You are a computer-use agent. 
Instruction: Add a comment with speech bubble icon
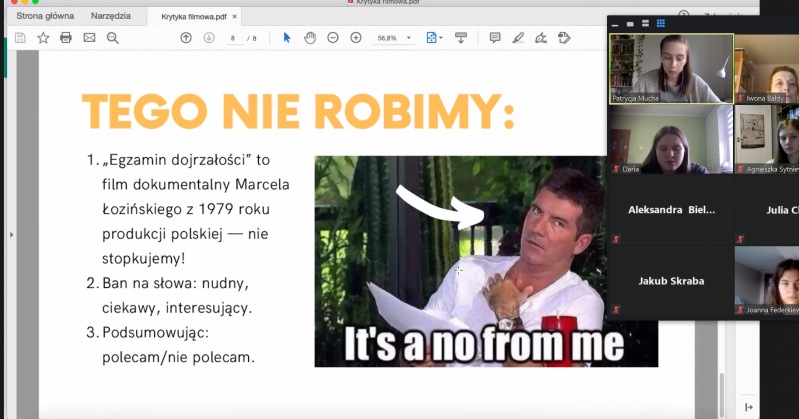(x=495, y=38)
